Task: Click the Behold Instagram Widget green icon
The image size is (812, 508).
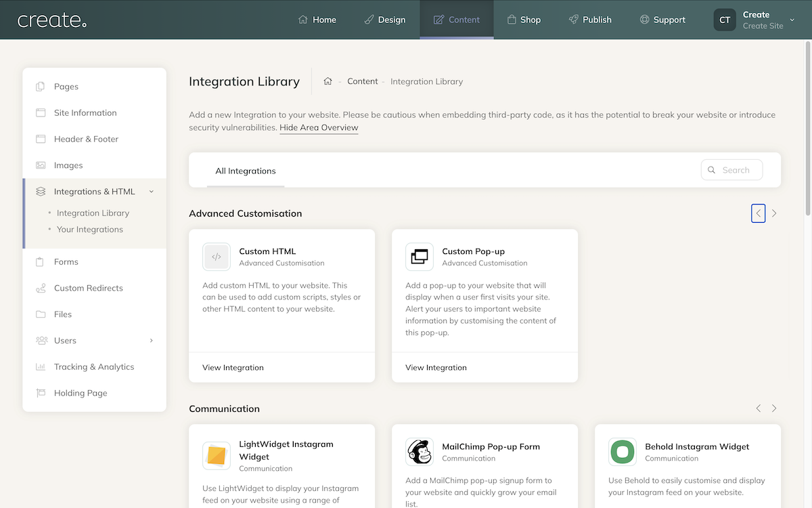Action: pos(623,452)
